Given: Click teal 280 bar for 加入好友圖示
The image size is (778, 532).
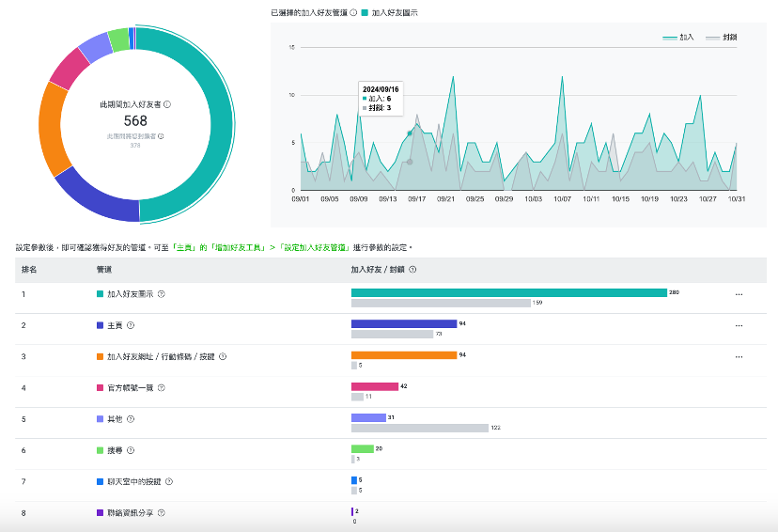Looking at the screenshot, I should coord(508,293).
